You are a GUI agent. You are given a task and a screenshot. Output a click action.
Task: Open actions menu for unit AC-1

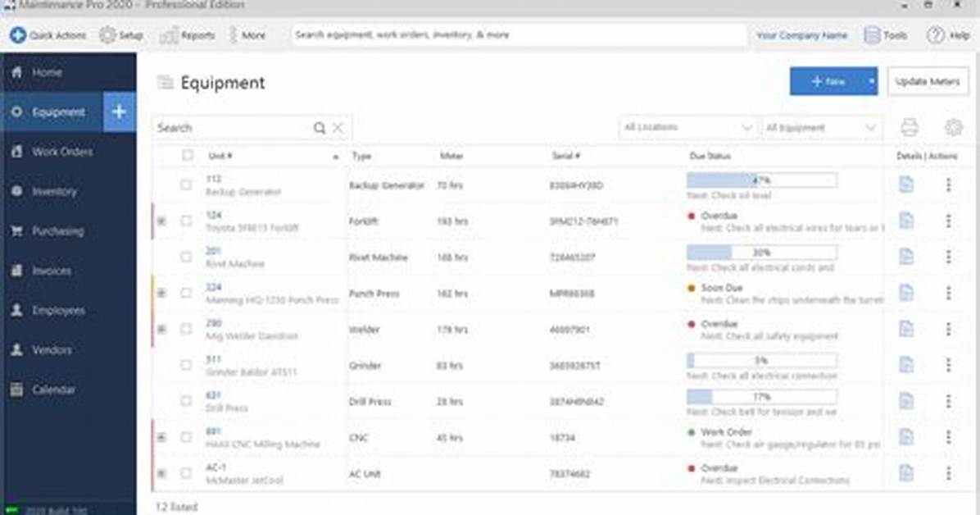949,473
